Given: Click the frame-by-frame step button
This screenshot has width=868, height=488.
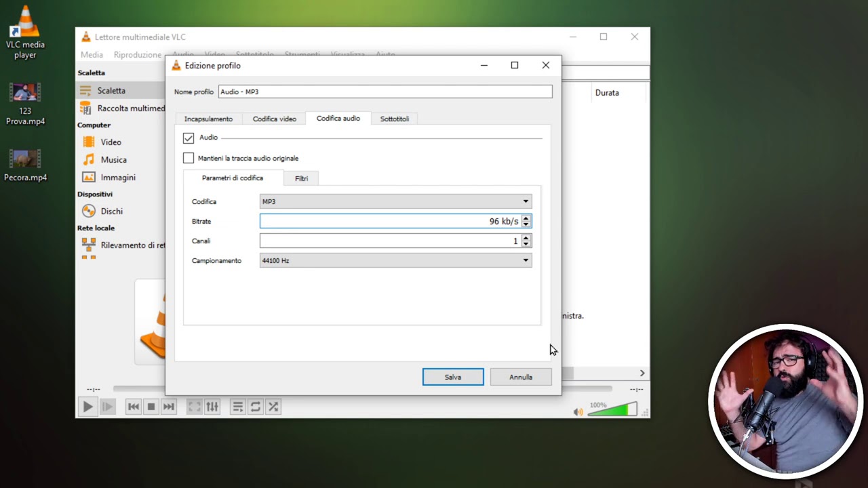Looking at the screenshot, I should (x=107, y=407).
